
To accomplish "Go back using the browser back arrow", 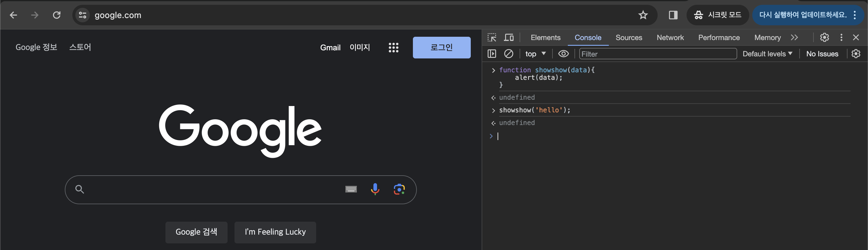I will [x=14, y=15].
